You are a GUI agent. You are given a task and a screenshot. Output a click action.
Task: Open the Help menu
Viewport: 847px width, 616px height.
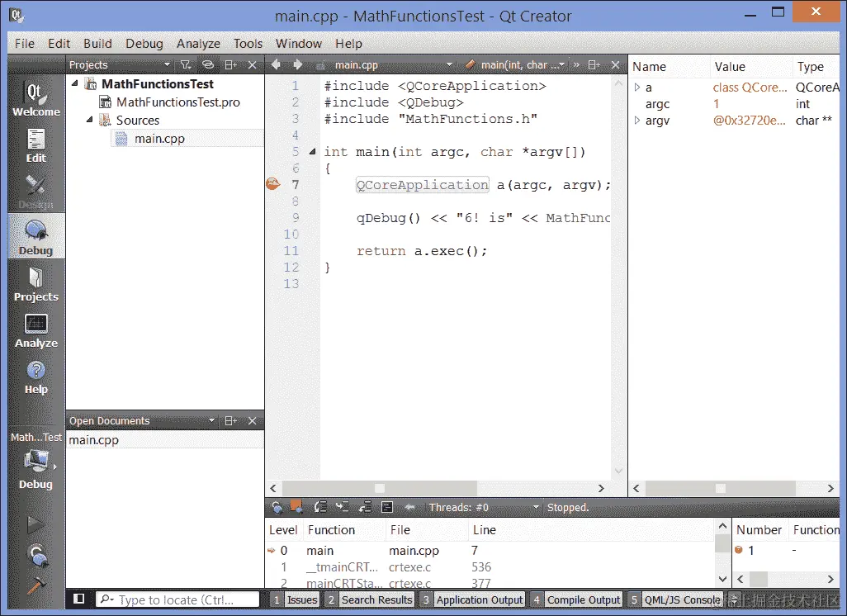348,43
